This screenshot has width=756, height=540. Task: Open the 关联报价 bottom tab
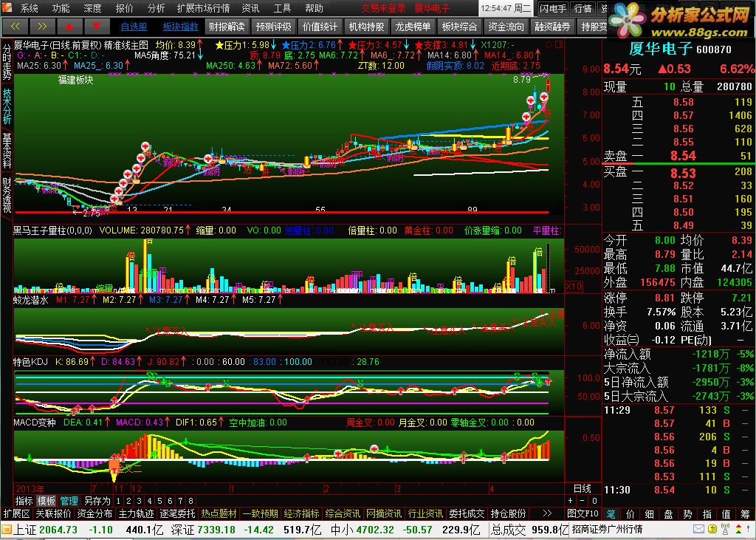[x=53, y=513]
